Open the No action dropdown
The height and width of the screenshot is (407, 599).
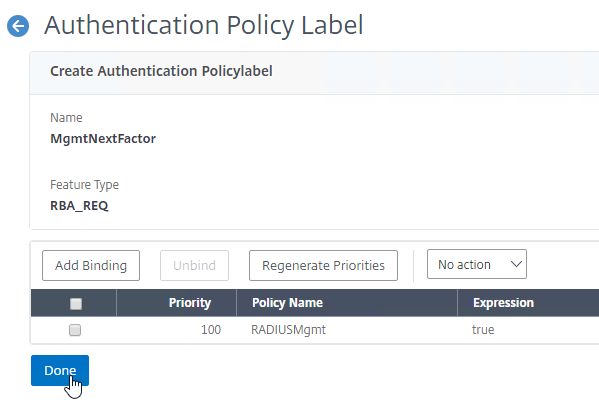coord(477,264)
